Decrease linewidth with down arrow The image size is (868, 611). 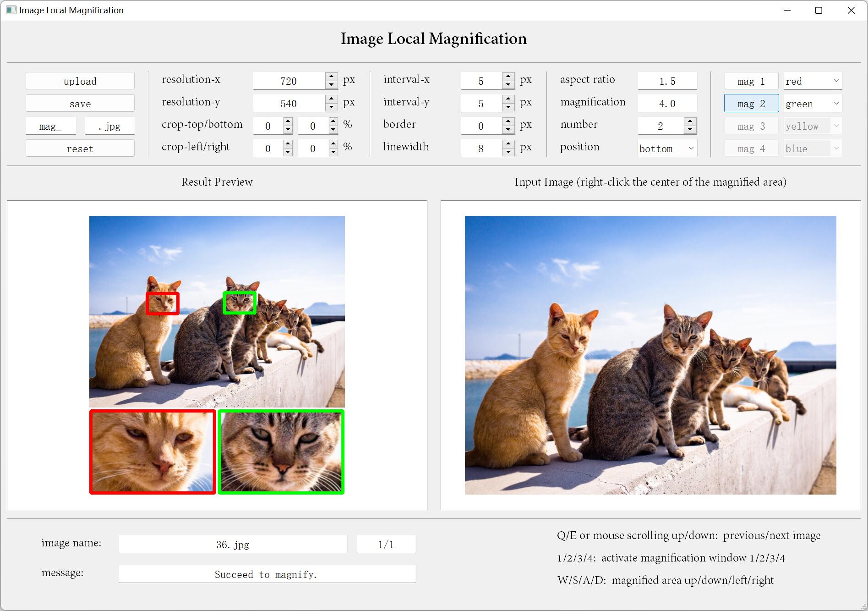pos(508,152)
